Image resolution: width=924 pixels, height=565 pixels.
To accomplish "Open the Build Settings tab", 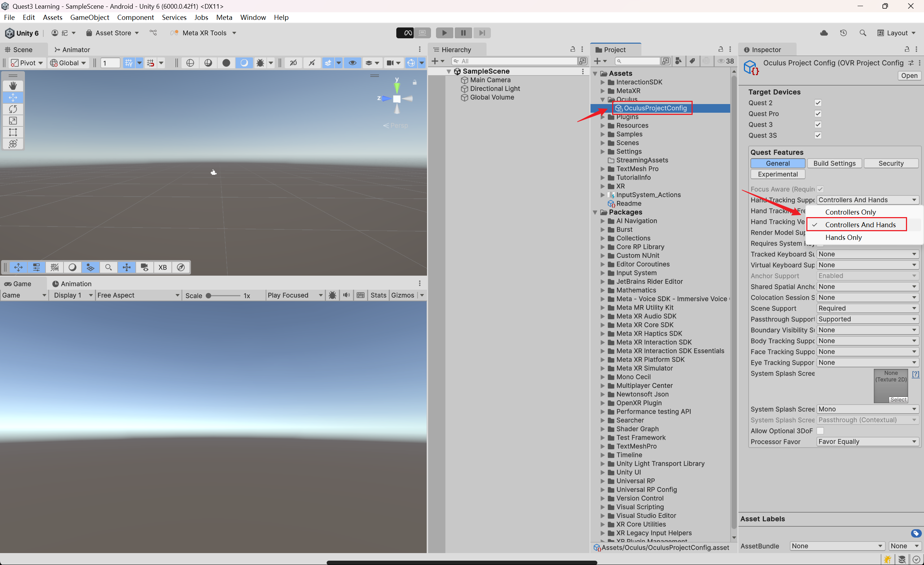I will 834,163.
